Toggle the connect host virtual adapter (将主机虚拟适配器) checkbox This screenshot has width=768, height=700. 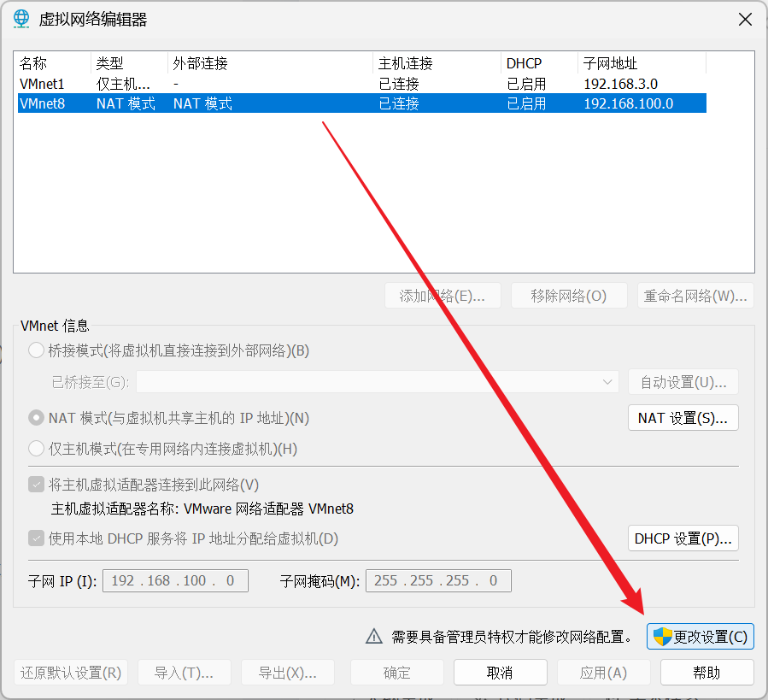coord(36,485)
